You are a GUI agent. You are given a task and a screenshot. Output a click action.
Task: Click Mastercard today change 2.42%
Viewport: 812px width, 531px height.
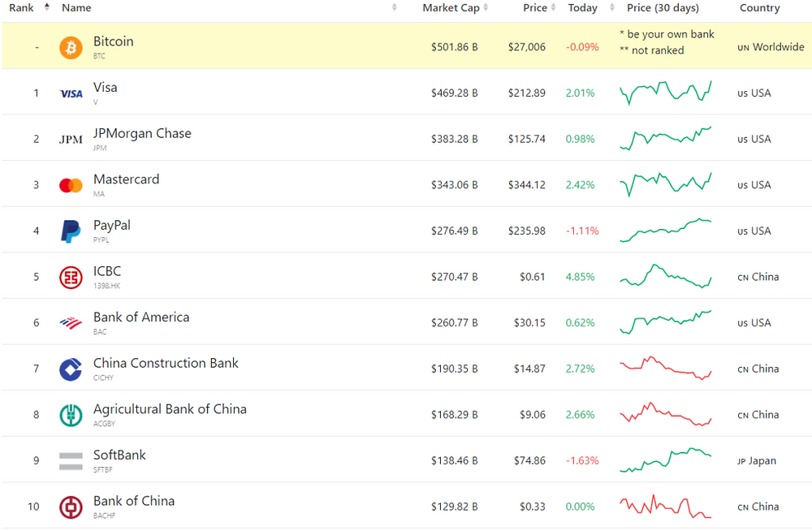tap(580, 185)
